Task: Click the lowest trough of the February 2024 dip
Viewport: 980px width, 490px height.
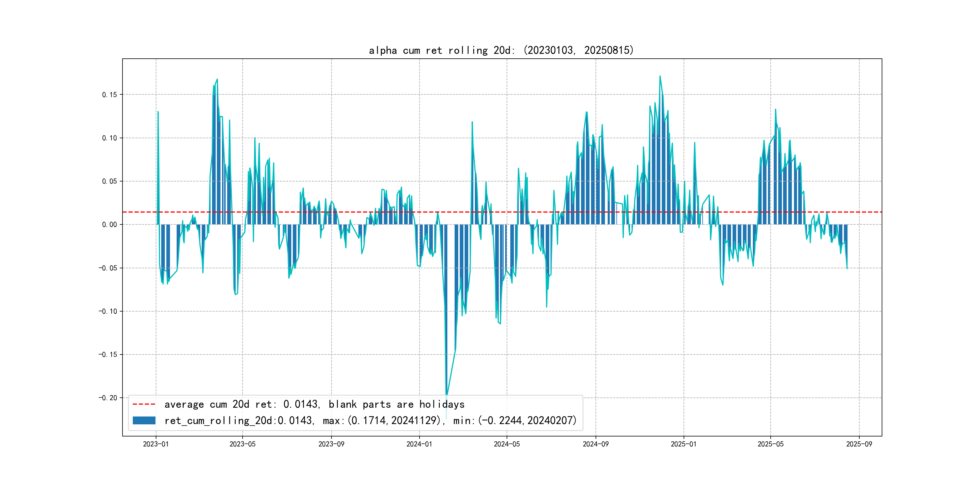Action: tap(446, 418)
